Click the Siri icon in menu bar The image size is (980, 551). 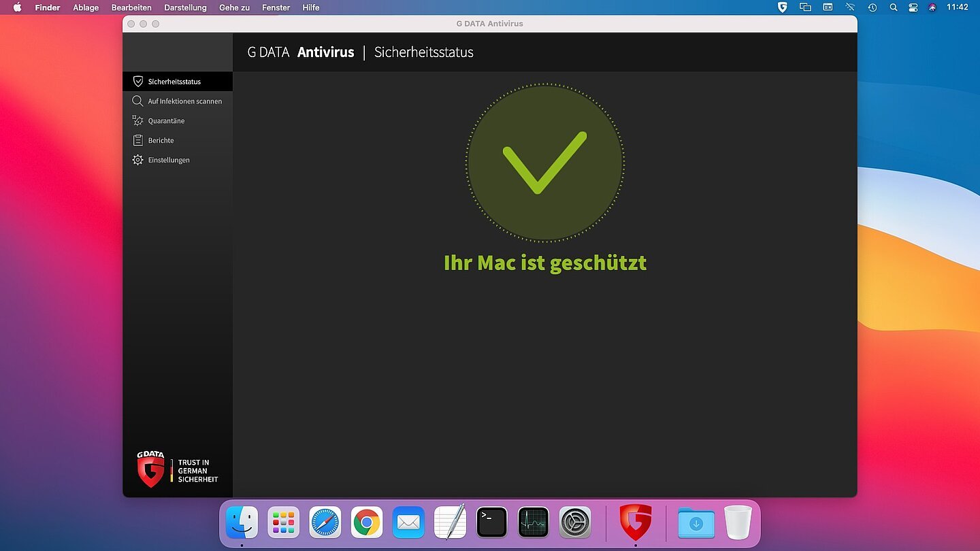pos(932,7)
